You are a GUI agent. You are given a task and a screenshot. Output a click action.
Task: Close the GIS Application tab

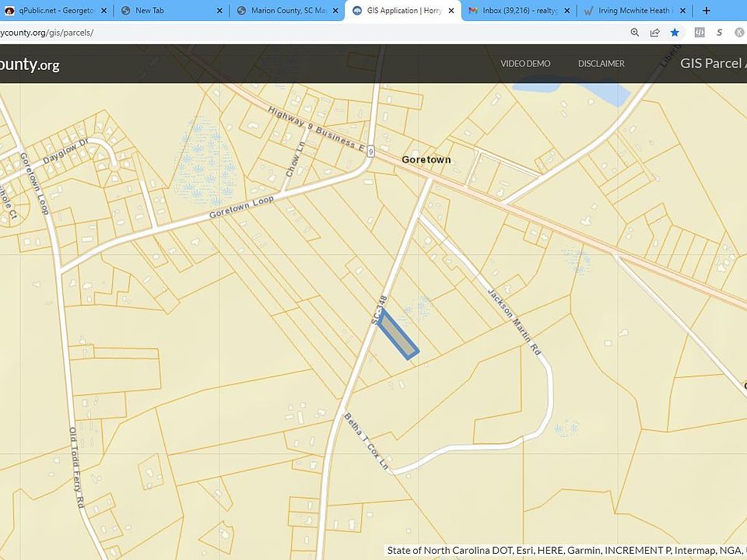tap(451, 10)
